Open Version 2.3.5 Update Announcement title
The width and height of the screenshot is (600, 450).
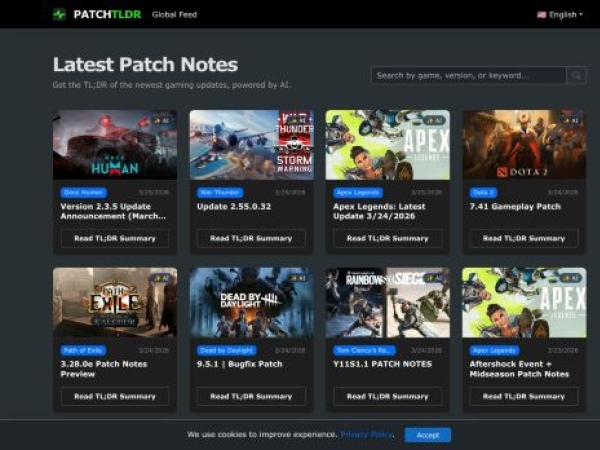click(x=113, y=211)
